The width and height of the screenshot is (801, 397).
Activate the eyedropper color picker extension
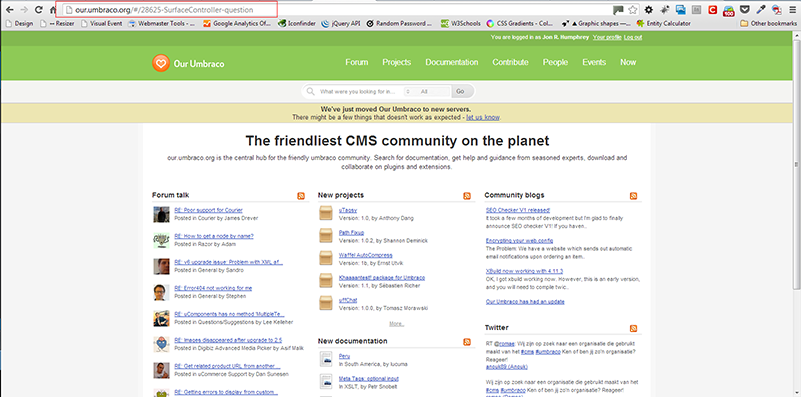(x=761, y=10)
